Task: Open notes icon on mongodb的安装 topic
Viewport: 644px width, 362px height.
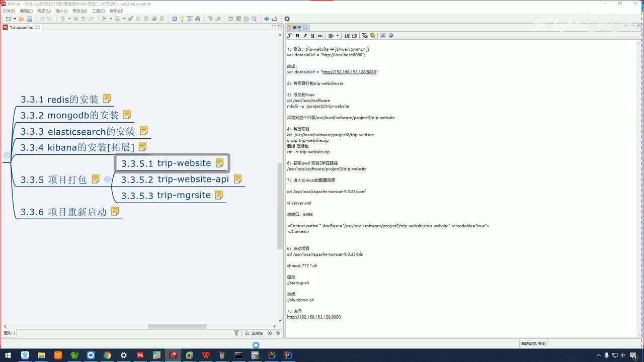Action: [127, 115]
